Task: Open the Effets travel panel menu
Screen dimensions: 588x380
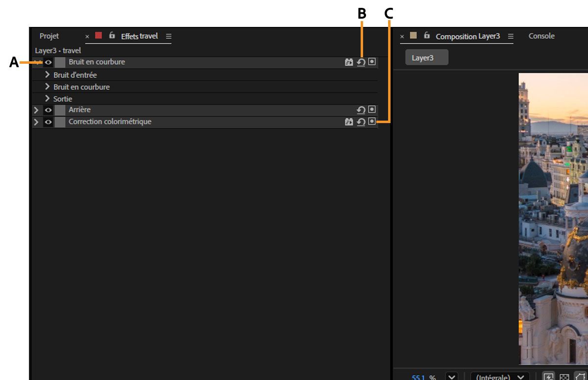Action: click(x=169, y=36)
